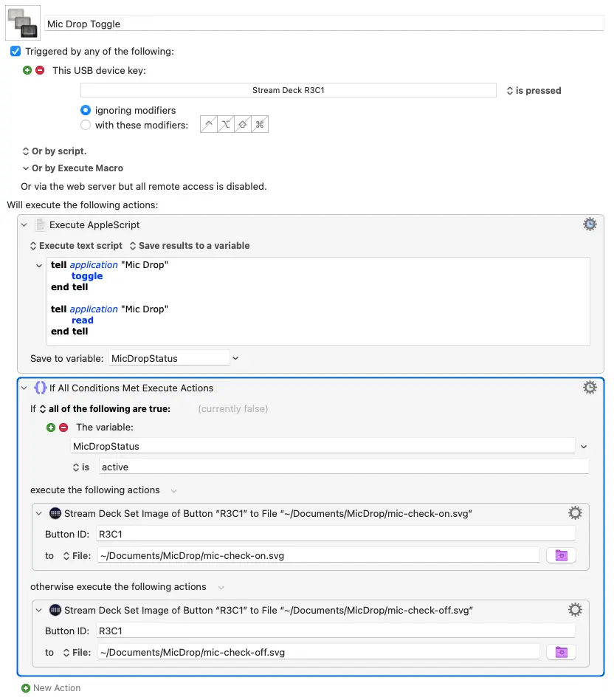Open the purple file chooser for mic-check-off.svg
Screen dimensions: 614x700
click(561, 652)
